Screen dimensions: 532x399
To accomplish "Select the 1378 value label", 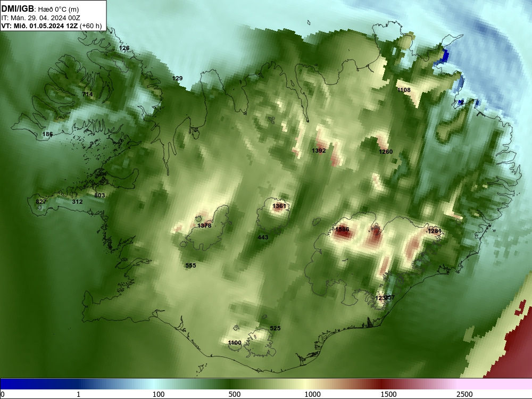I will tap(204, 226).
